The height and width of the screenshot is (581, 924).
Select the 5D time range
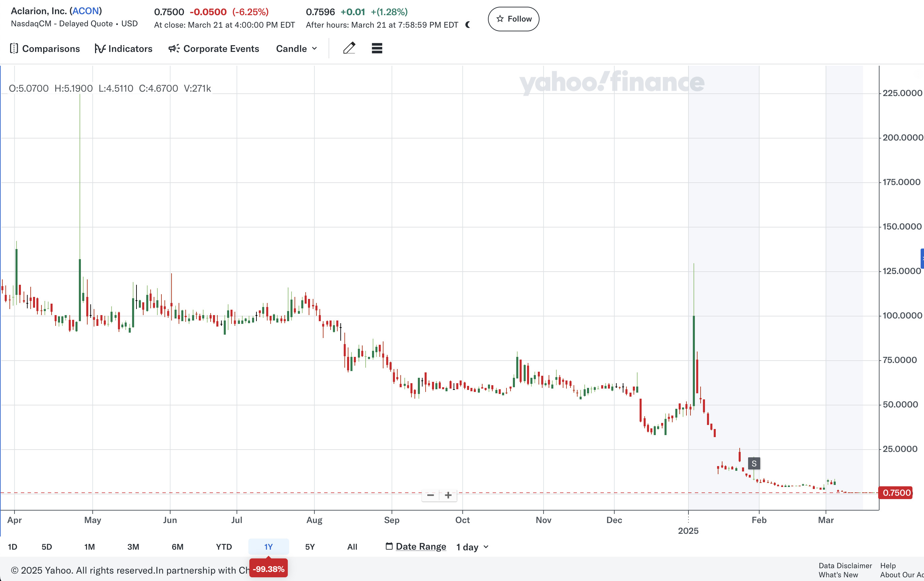click(x=47, y=547)
